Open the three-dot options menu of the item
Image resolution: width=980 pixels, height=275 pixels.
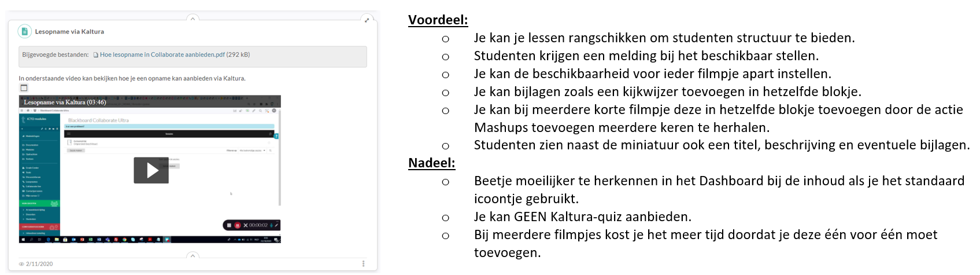click(363, 263)
